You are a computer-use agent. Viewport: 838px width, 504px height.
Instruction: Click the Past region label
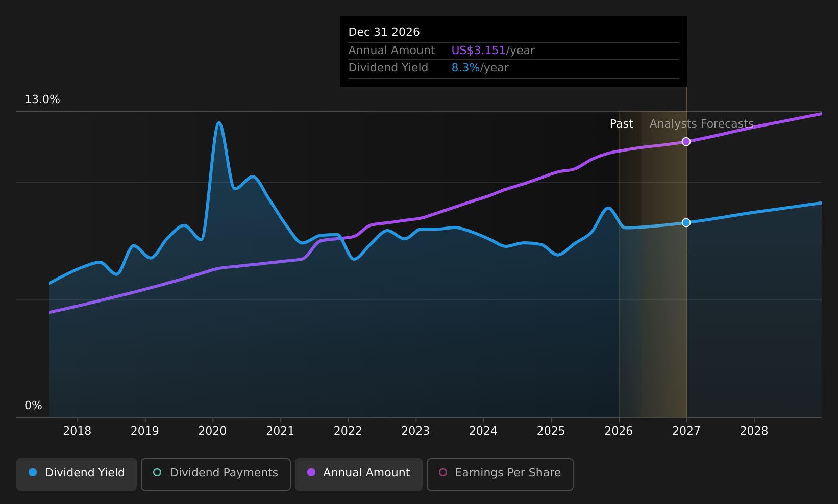point(621,124)
